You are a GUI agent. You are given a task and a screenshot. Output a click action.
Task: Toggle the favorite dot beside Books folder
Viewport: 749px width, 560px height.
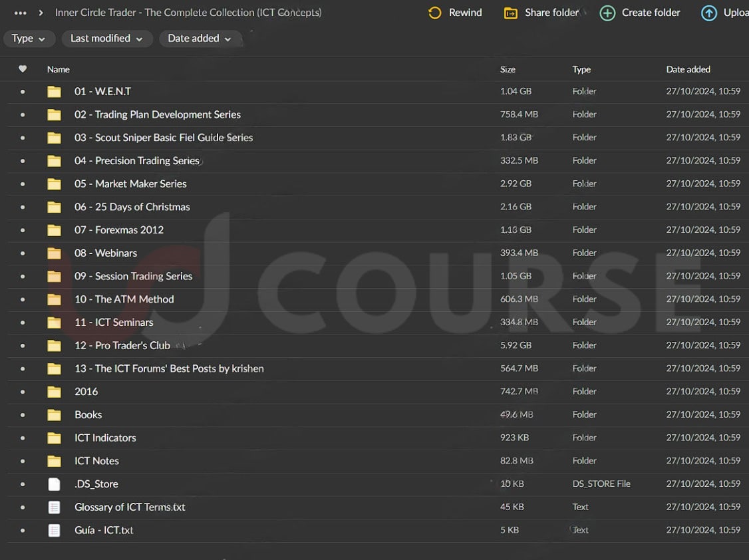pos(23,415)
